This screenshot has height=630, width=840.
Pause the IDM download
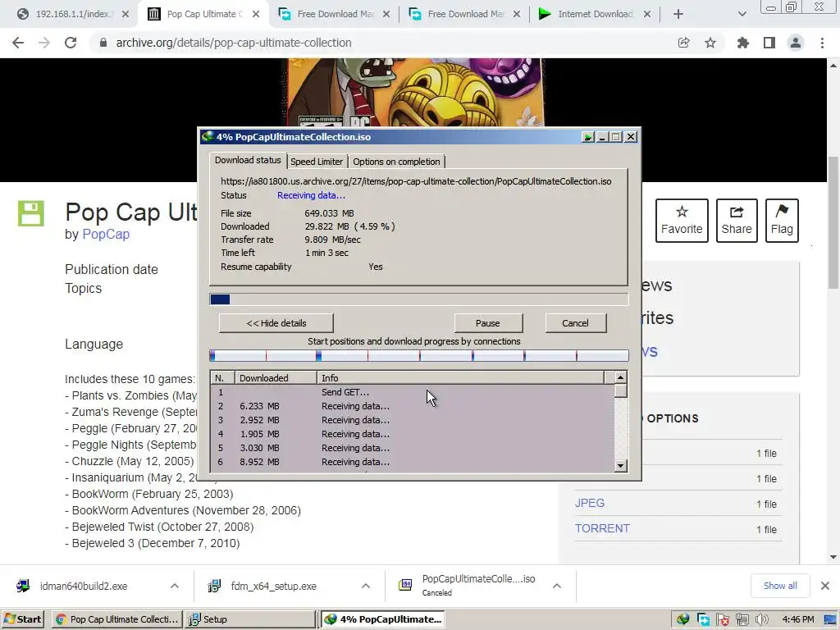pos(487,323)
